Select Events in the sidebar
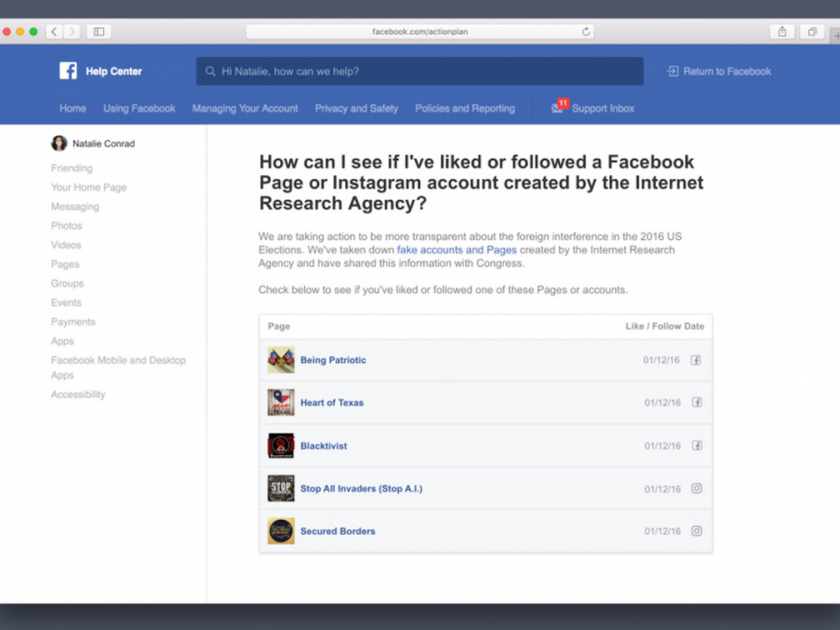This screenshot has width=840, height=630. [66, 303]
